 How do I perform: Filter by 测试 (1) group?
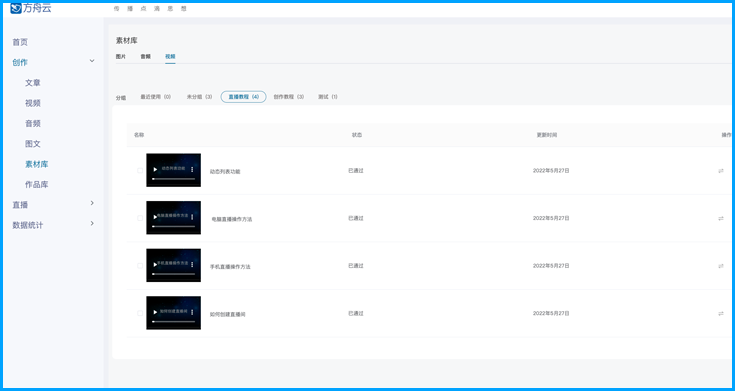pos(328,97)
